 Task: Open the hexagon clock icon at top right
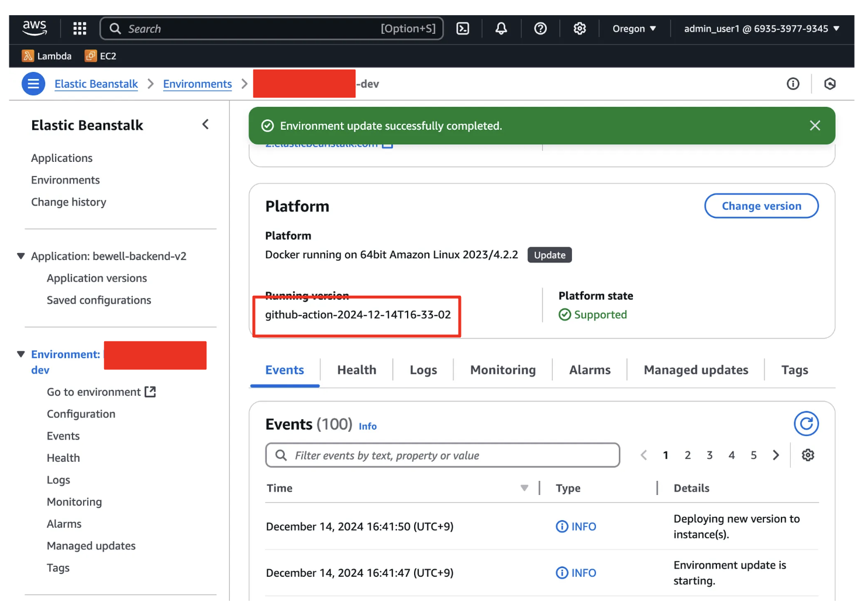coord(829,84)
